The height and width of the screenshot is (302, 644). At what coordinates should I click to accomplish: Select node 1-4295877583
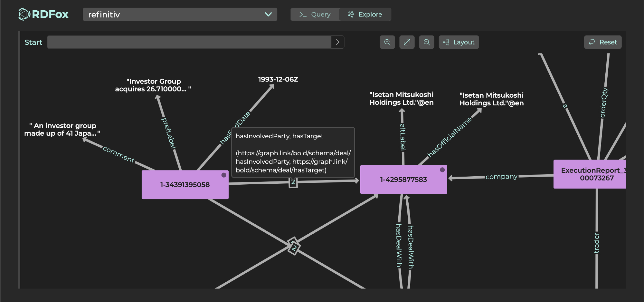[x=403, y=180]
